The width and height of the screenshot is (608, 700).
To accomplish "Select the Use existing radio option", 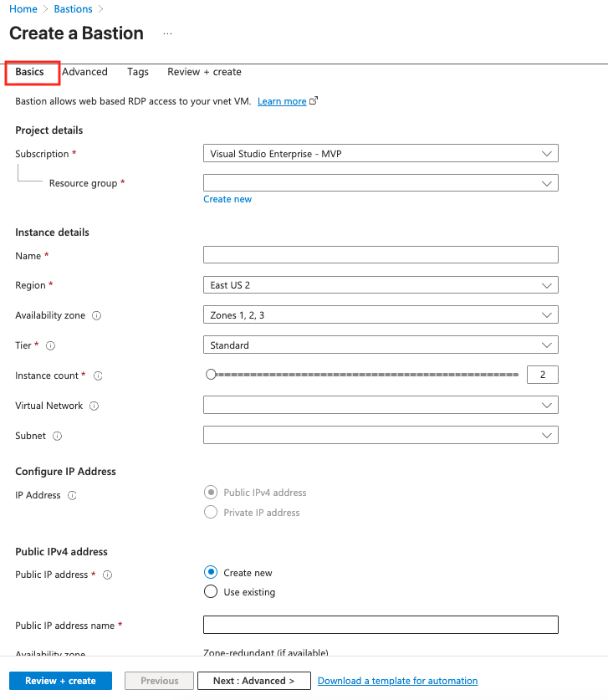I will click(x=211, y=592).
